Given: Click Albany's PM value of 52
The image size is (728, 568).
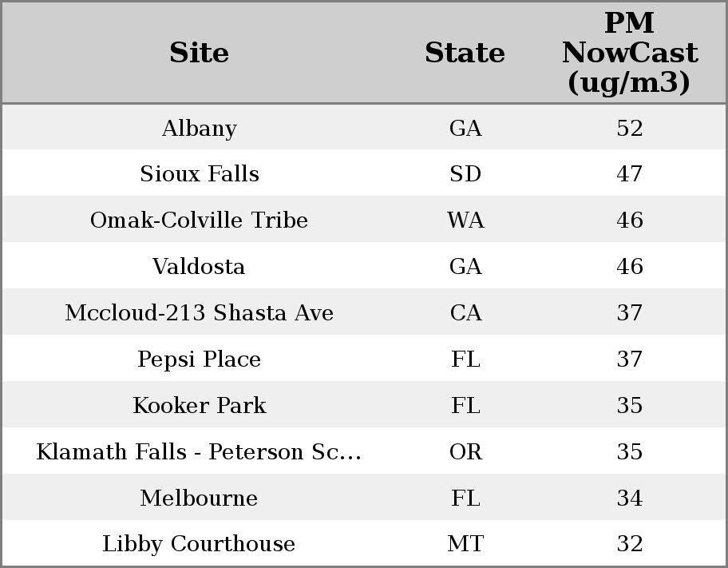Looking at the screenshot, I should (x=629, y=129).
